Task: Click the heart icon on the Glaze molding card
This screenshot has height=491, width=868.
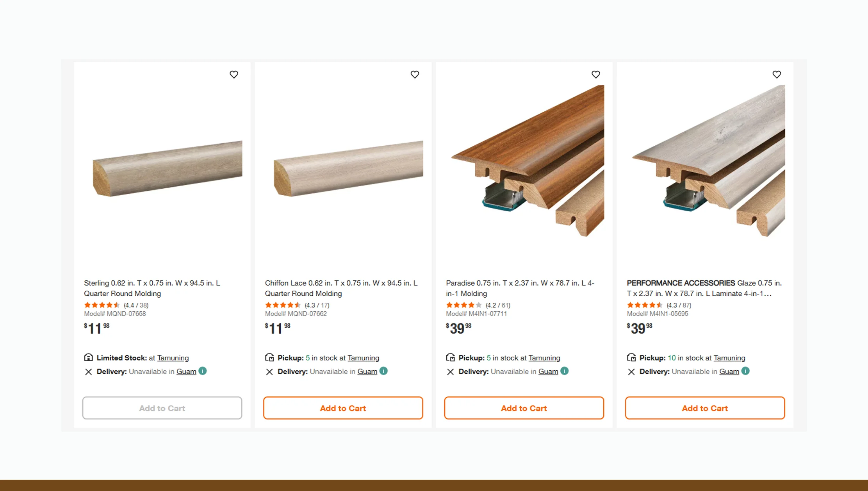Action: (x=777, y=74)
